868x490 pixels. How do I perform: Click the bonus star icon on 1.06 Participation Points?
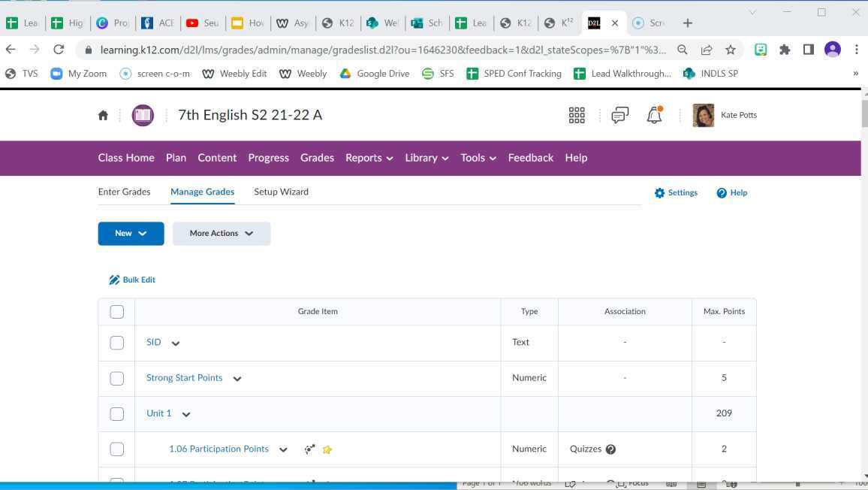pyautogui.click(x=327, y=449)
